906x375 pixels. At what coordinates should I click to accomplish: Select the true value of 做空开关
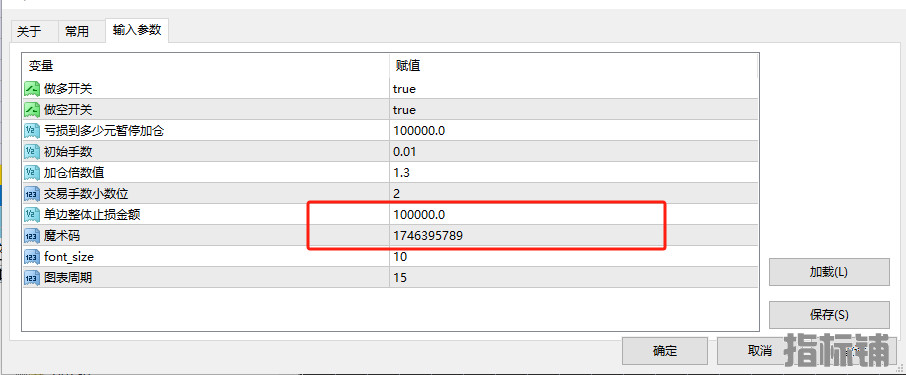click(x=404, y=110)
